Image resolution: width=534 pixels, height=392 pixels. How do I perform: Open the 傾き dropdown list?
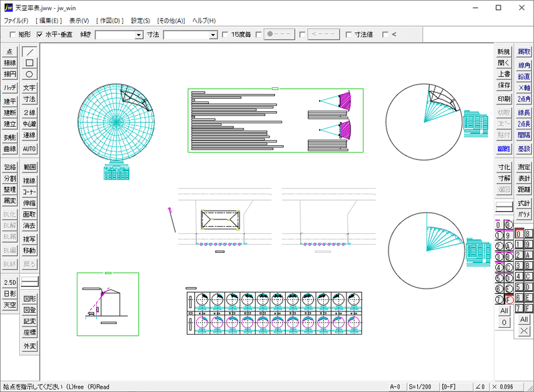tap(137, 35)
